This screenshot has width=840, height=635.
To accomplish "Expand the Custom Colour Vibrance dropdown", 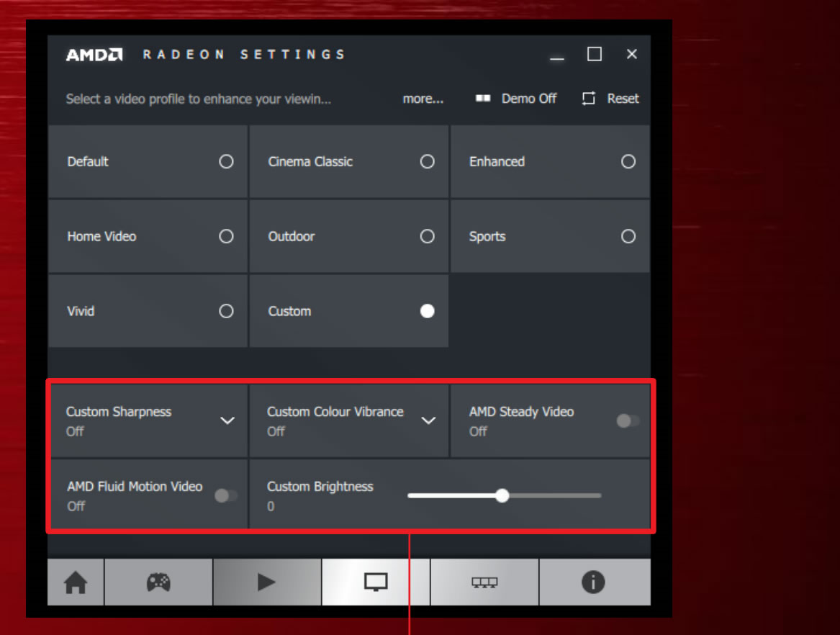I will click(x=428, y=420).
